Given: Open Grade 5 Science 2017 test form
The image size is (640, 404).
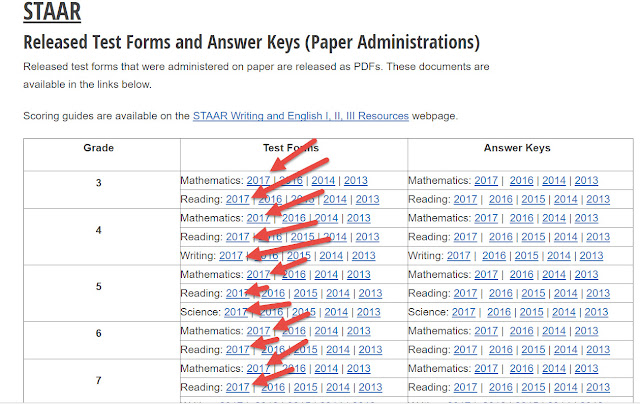Looking at the screenshot, I should [236, 312].
